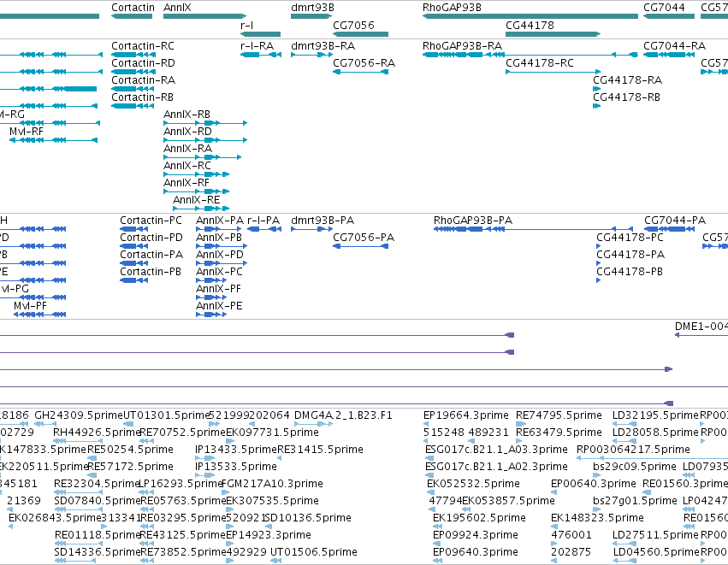Click the dmrt93B-RA transcript label
Image resolution: width=728 pixels, height=565 pixels.
tap(323, 46)
